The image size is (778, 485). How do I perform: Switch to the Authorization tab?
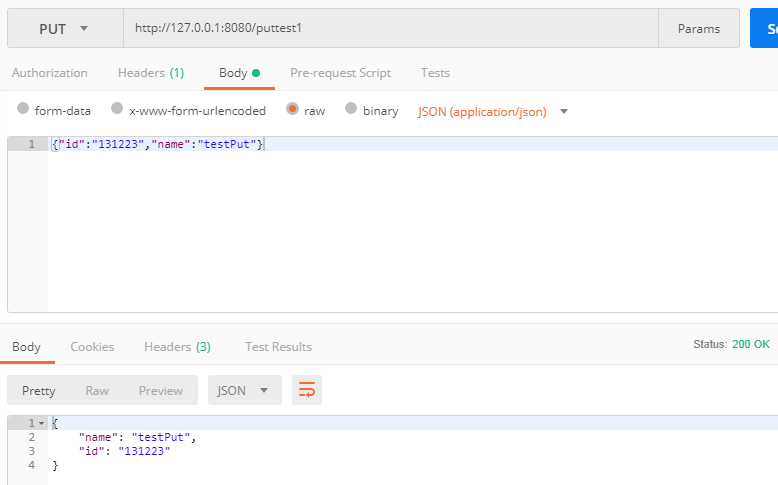tap(50, 73)
